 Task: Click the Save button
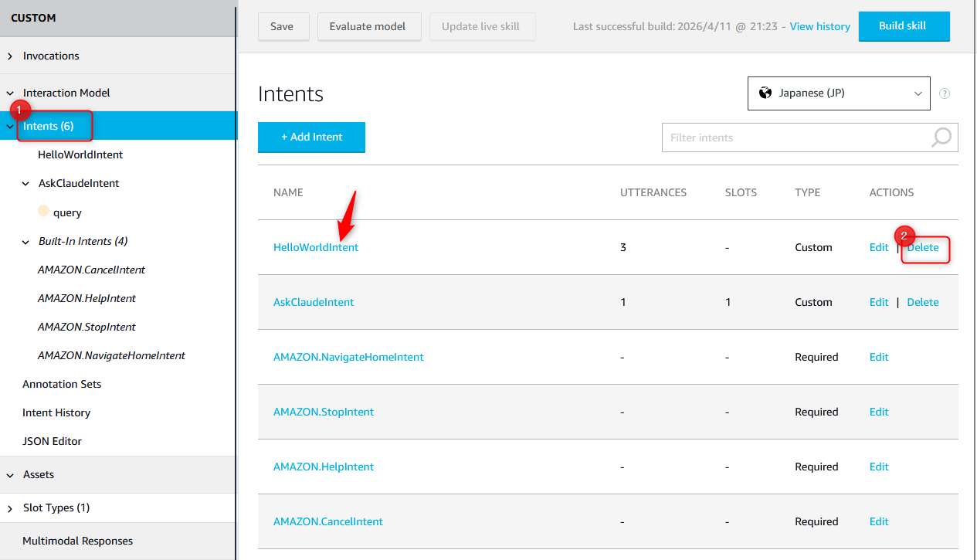(282, 26)
